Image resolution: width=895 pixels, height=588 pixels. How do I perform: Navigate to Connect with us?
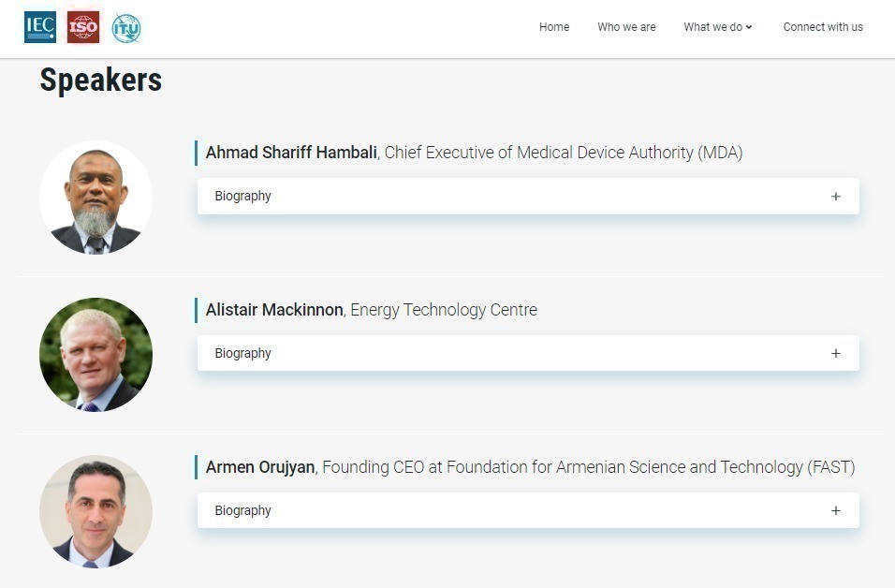pyautogui.click(x=823, y=27)
